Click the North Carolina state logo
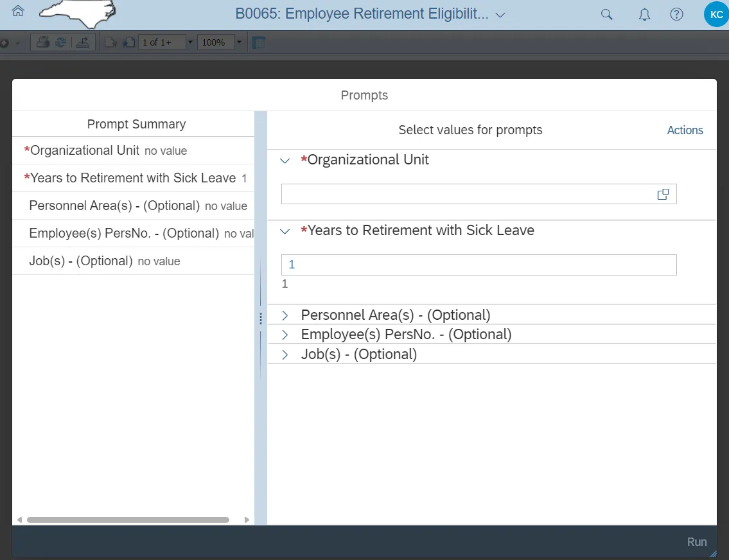Viewport: 729px width, 560px height. (78, 13)
